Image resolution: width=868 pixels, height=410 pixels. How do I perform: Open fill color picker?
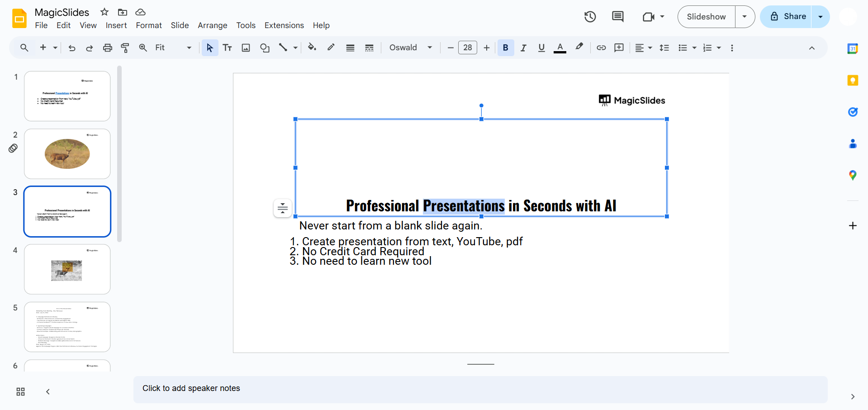tap(312, 48)
